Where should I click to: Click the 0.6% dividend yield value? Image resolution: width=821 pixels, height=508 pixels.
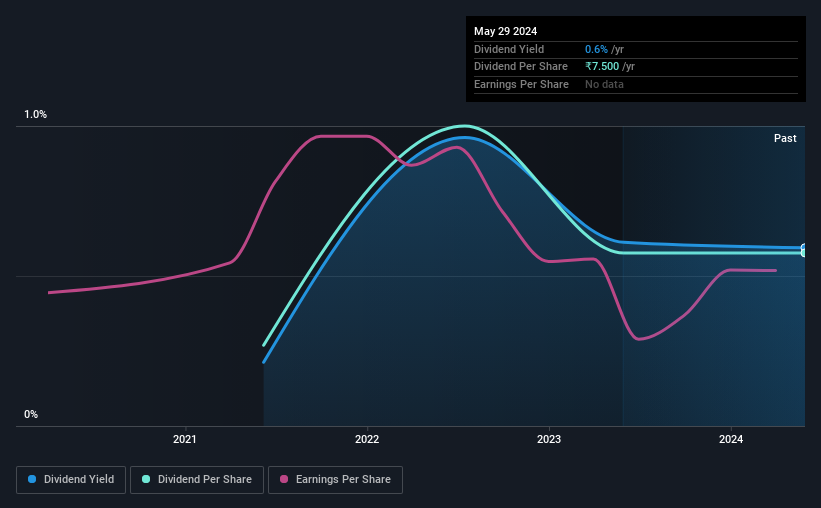[596, 49]
